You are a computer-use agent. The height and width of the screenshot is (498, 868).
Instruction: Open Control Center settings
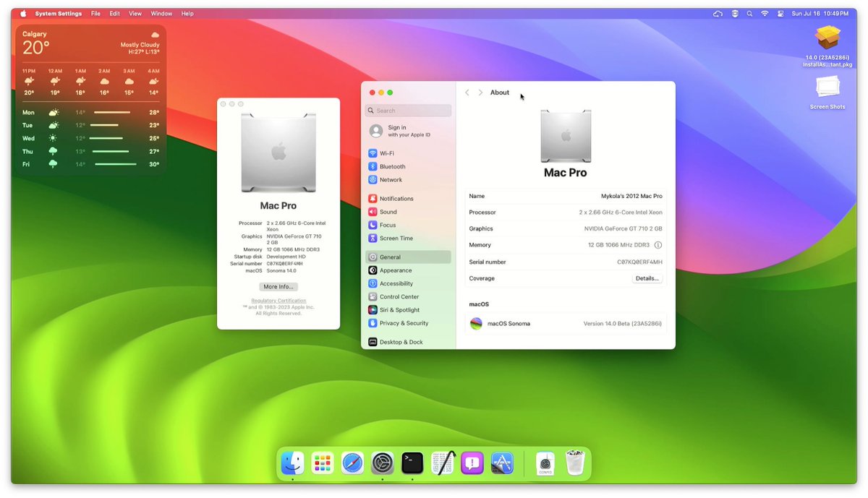pyautogui.click(x=408, y=297)
